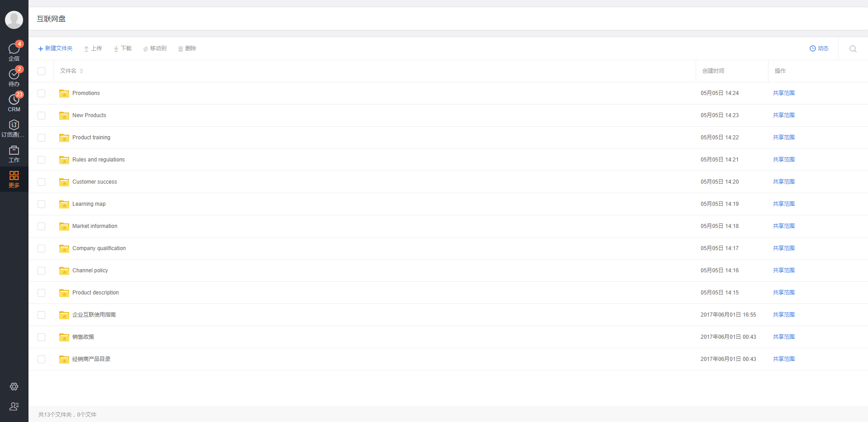Open the settings gear in sidebar
This screenshot has width=868, height=422.
(14, 387)
